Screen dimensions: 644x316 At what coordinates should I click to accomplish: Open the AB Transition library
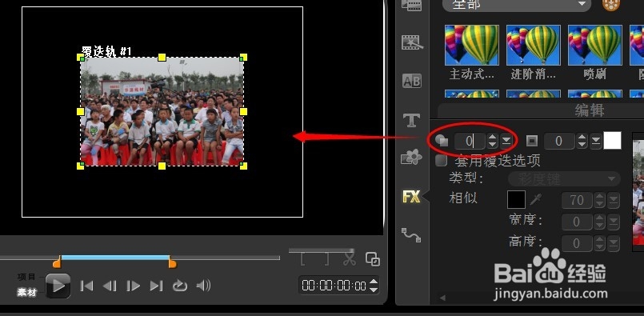point(411,81)
